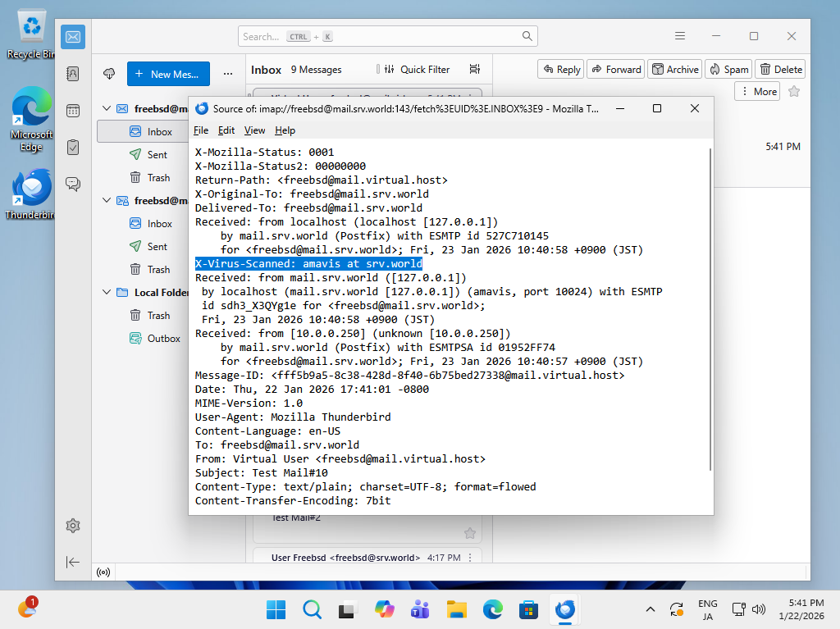Open Microsoft Edge from the taskbar
This screenshot has height=629, width=840.
point(492,609)
